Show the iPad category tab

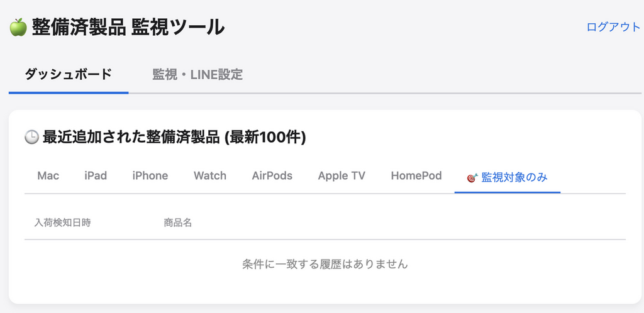[x=96, y=176]
